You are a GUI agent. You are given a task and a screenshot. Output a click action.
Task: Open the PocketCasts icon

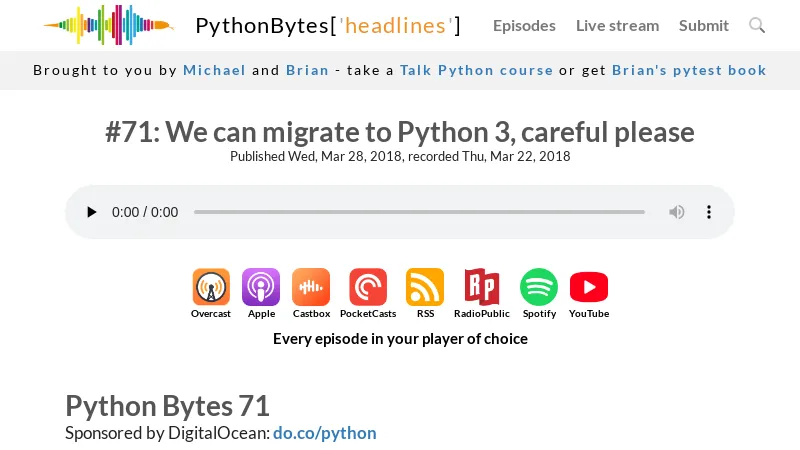click(x=368, y=287)
